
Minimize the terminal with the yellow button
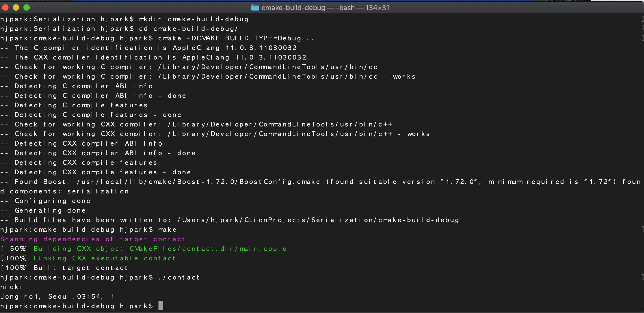tap(16, 8)
